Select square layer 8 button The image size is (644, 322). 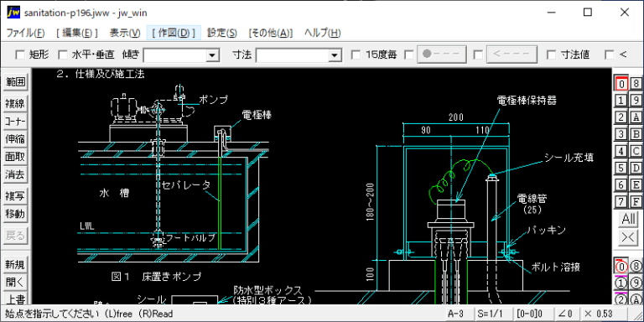pos(636,84)
